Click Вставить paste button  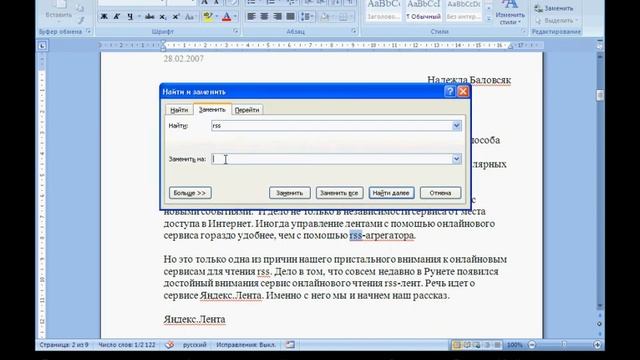pos(59,10)
